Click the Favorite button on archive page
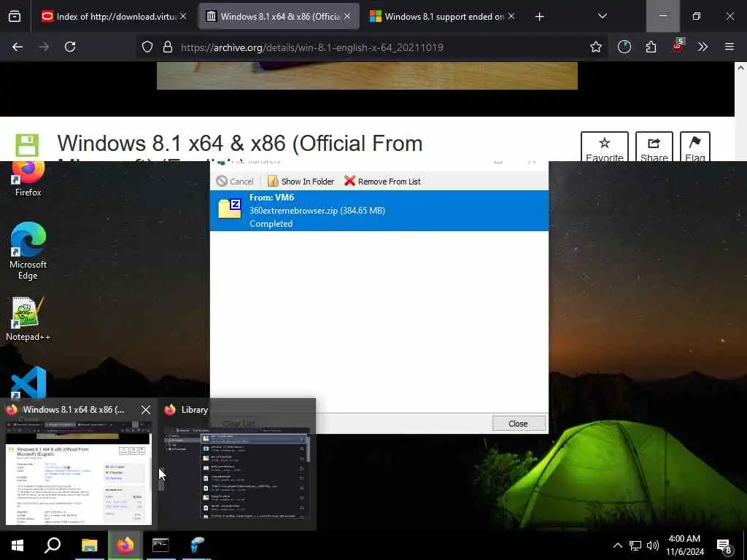Image resolution: width=747 pixels, height=560 pixels. 605,147
